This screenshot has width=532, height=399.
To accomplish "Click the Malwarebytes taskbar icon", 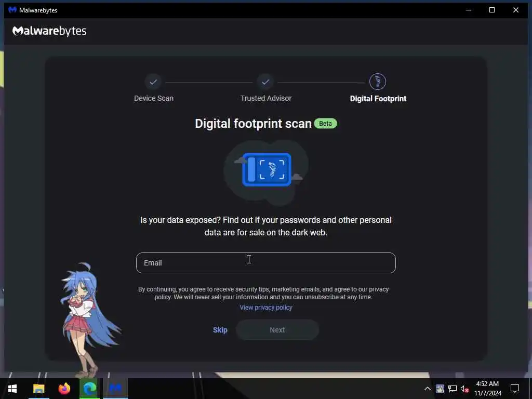I will [115, 389].
